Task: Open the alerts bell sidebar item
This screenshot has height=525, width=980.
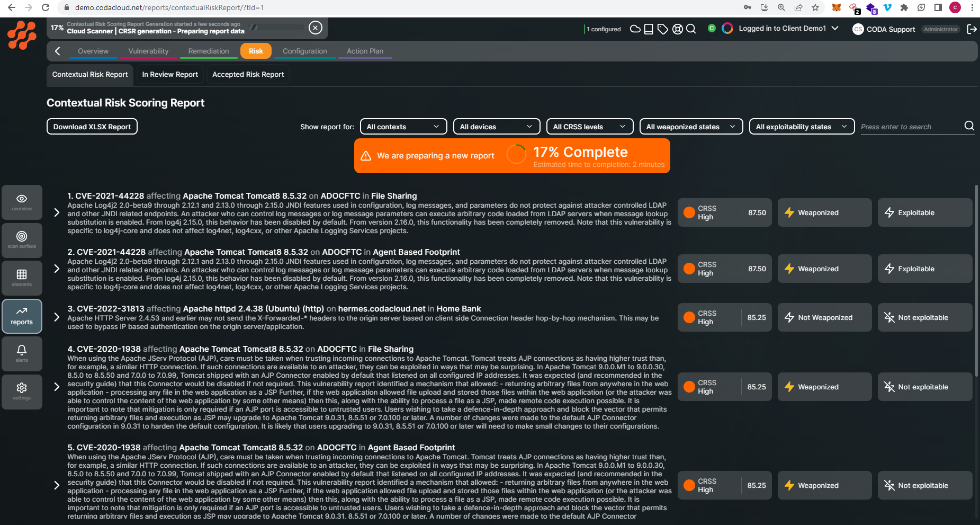Action: click(x=22, y=354)
